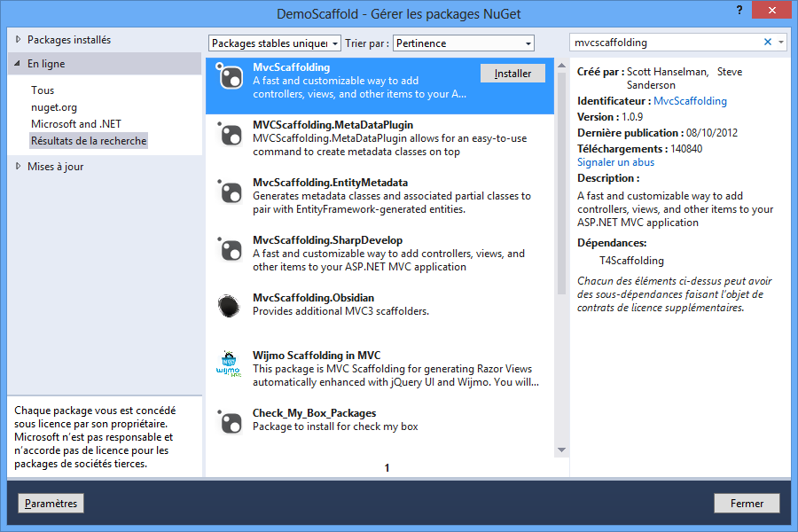Screen dimensions: 798x532
Task: Click the Version 1.0.9 value
Action: tap(632, 116)
